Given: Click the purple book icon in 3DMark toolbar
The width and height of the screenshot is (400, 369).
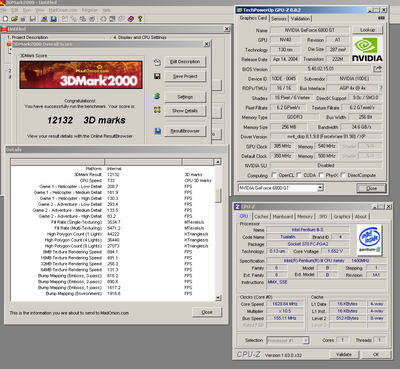Looking at the screenshot, I should 131,19.
